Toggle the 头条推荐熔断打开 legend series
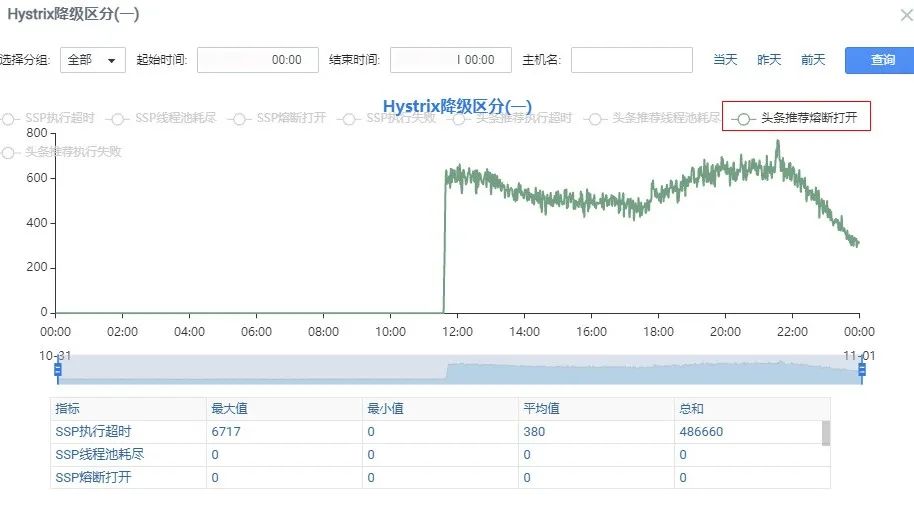Viewport: 914px width, 513px height. [x=796, y=118]
